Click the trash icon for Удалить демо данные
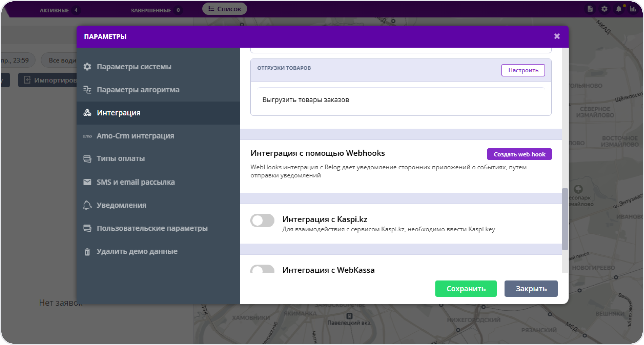644x345 pixels. pos(87,251)
